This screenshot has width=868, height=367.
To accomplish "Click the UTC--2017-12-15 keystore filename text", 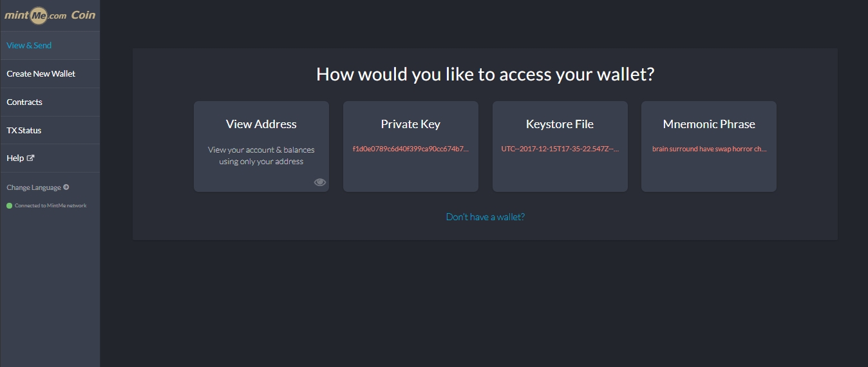I will tap(560, 149).
